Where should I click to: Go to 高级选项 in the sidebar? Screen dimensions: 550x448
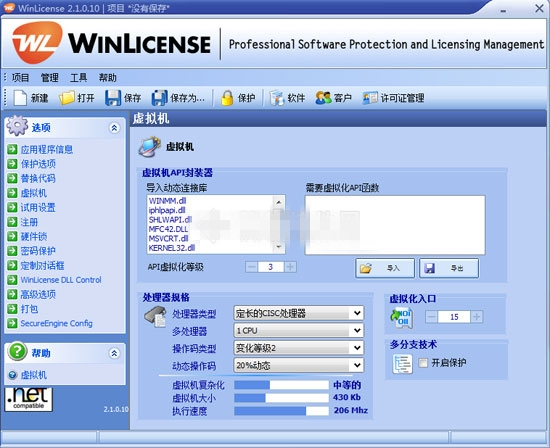coord(38,294)
